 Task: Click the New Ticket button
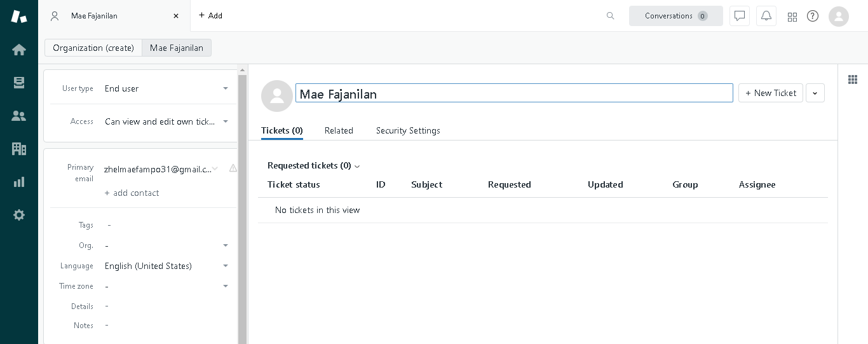click(770, 93)
